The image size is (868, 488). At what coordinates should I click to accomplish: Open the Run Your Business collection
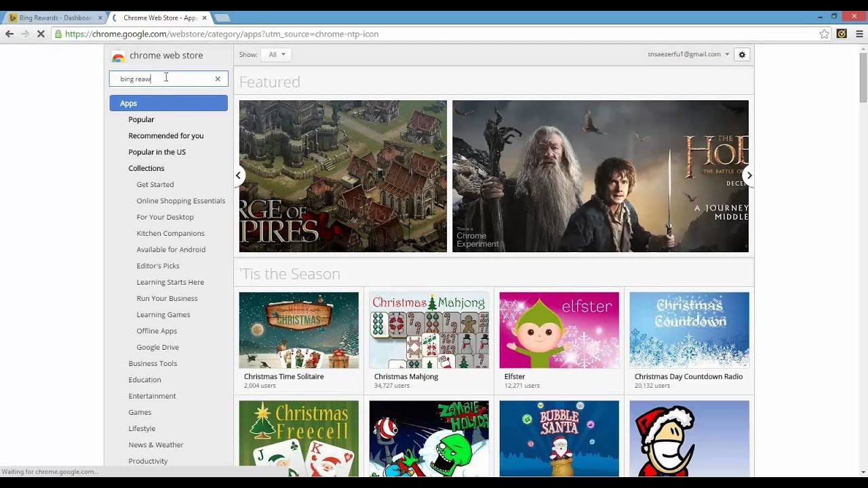tap(167, 298)
